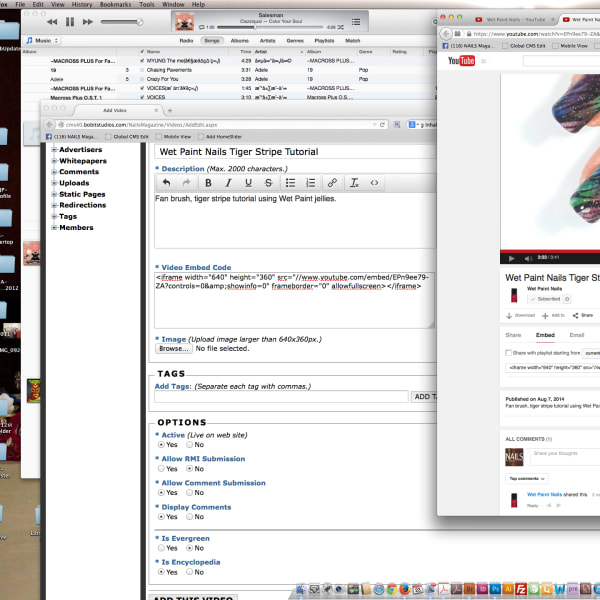Open the Tools menu in menu bar
The width and height of the screenshot is (600, 600).
point(147,5)
